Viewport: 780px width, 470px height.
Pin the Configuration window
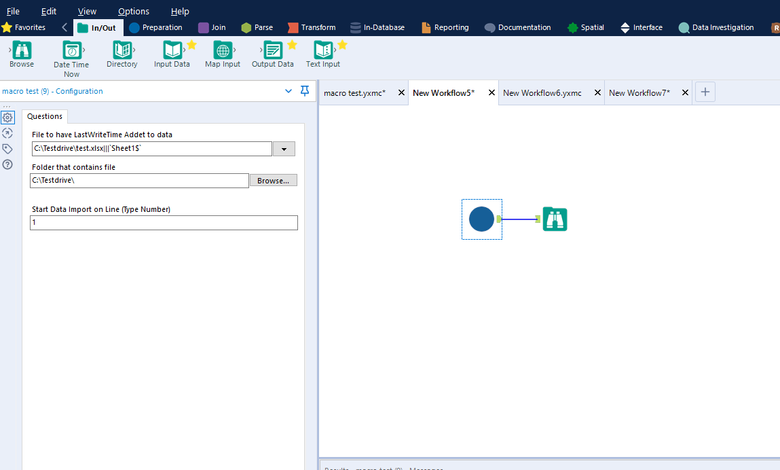click(x=305, y=91)
